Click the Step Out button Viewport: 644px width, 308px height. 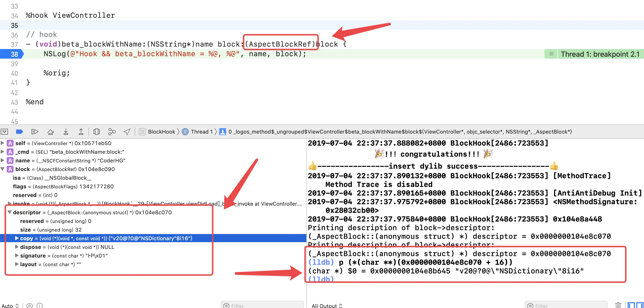[x=81, y=132]
